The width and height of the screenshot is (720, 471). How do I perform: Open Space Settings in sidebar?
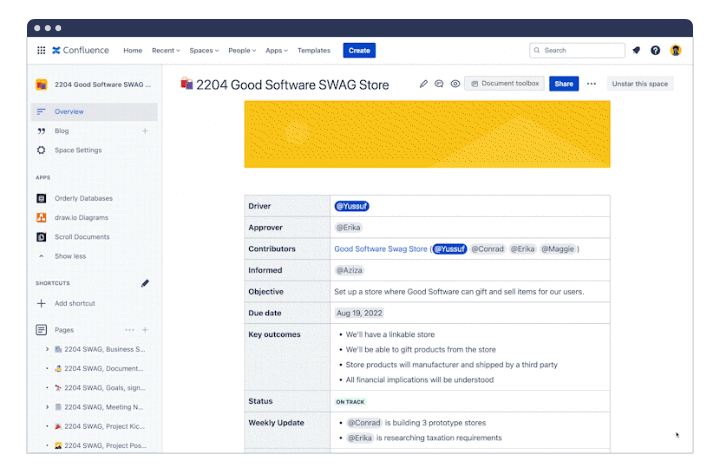pos(78,150)
